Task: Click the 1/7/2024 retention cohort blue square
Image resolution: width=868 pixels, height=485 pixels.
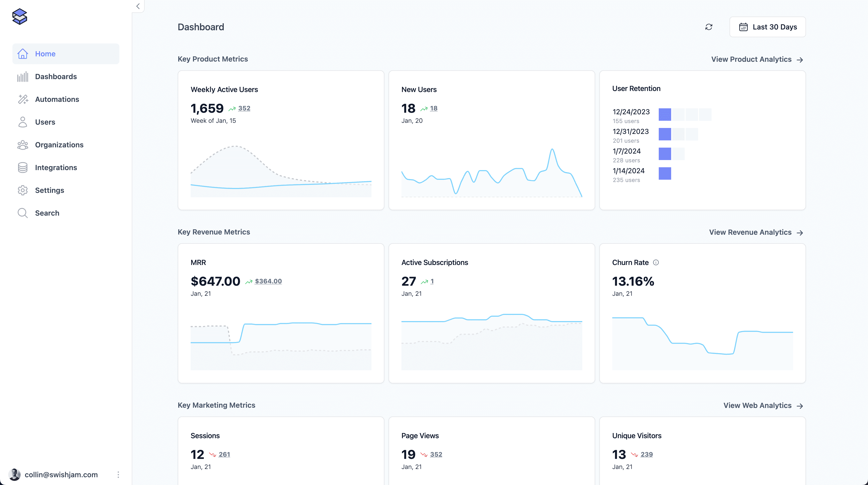Action: [665, 154]
